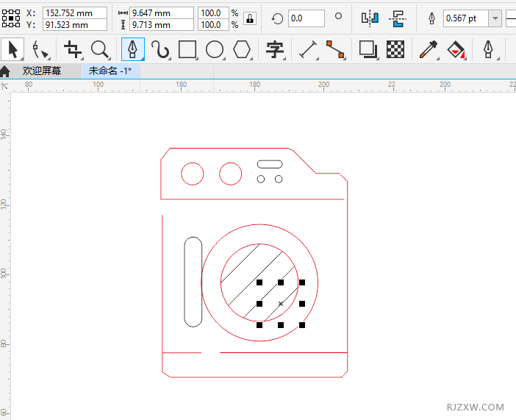Select the Drop Shadow tool
Image resolution: width=516 pixels, height=420 pixels.
368,50
